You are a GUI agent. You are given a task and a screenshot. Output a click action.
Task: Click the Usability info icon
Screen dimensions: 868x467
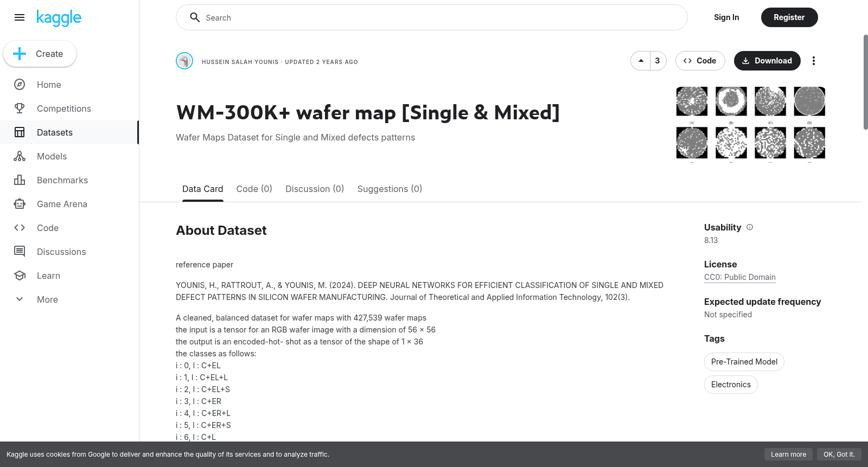(x=750, y=227)
